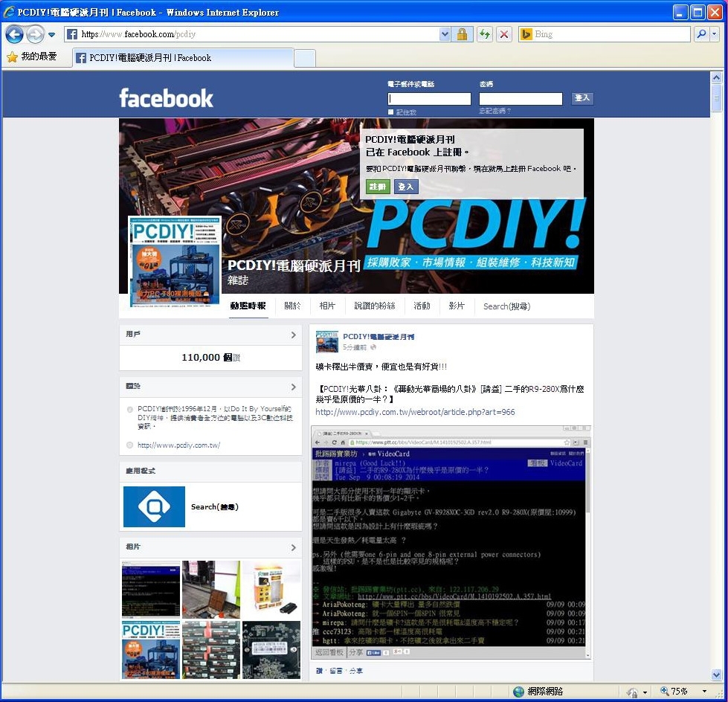The height and width of the screenshot is (702, 728).
Task: Select the 動態時報 tab
Action: point(248,306)
